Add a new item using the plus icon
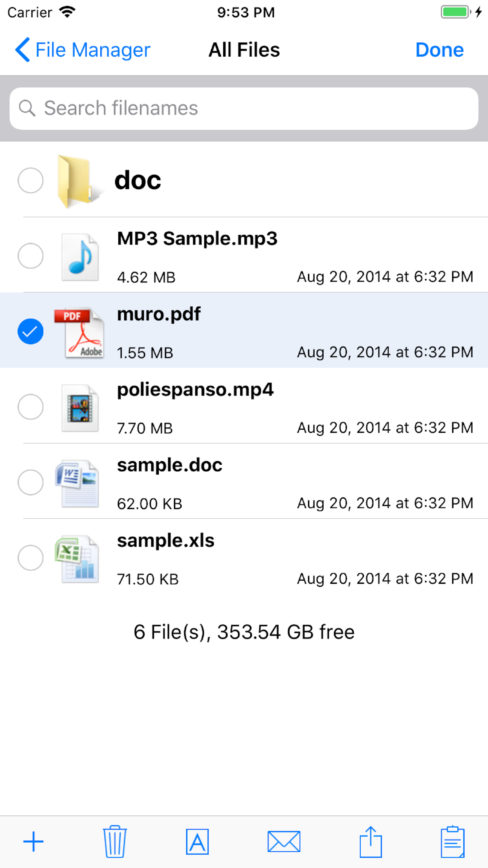Viewport: 488px width, 868px height. (x=33, y=841)
